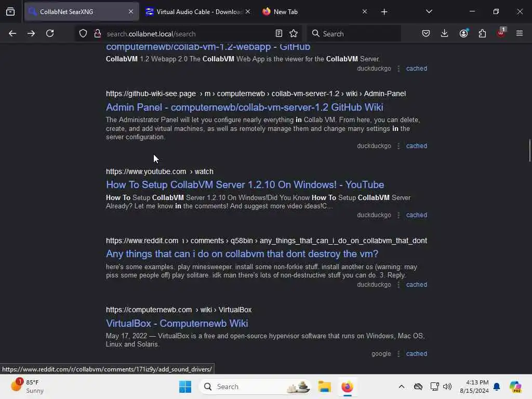Open VirtualBox - Computernewb Wiki result
Viewport: 532px width, 399px height.
click(x=177, y=323)
